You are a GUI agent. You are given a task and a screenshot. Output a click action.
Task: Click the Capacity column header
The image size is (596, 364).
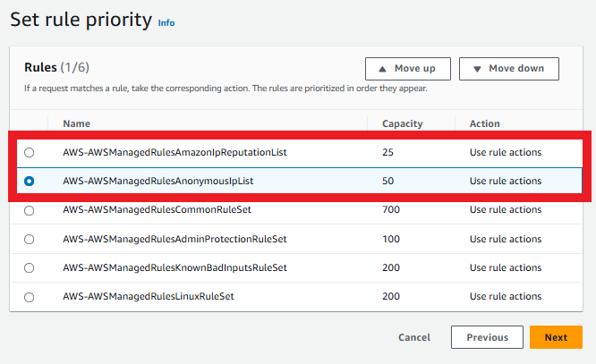[x=403, y=123]
